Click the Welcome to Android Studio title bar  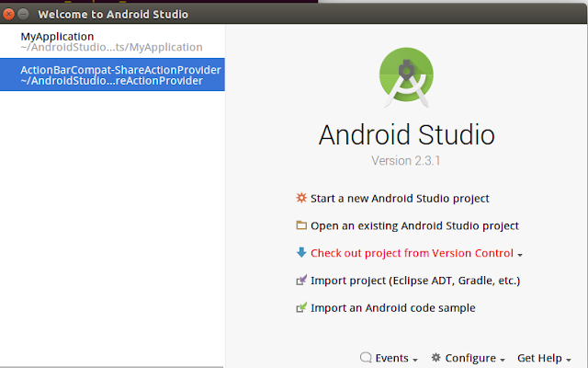point(294,15)
